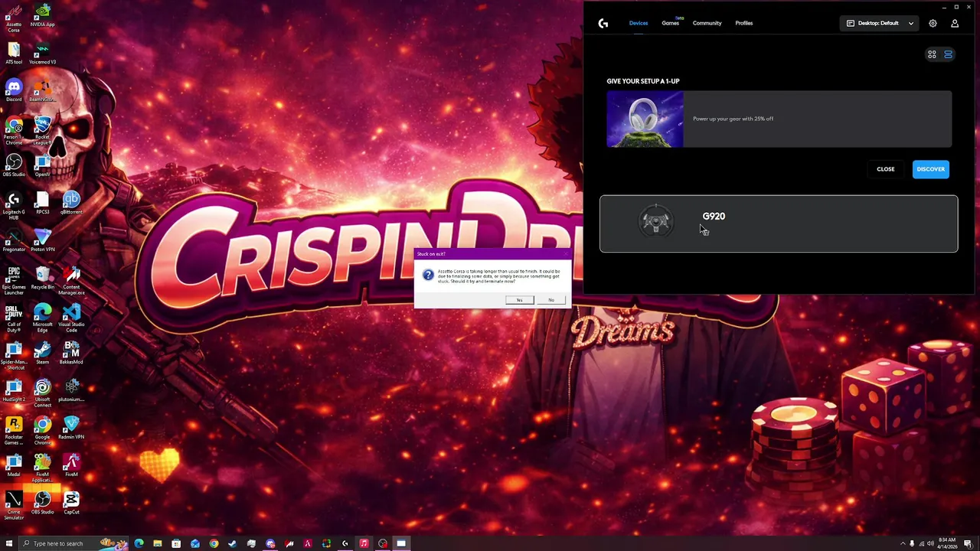Select the Logitech G HUB desktop icon
Screen dimensions: 980x551
click(x=14, y=206)
